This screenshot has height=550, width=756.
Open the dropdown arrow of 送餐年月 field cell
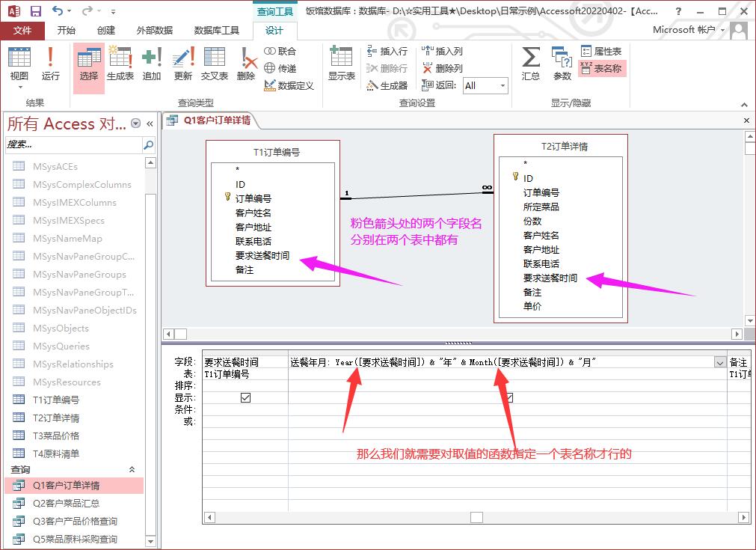pyautogui.click(x=720, y=362)
